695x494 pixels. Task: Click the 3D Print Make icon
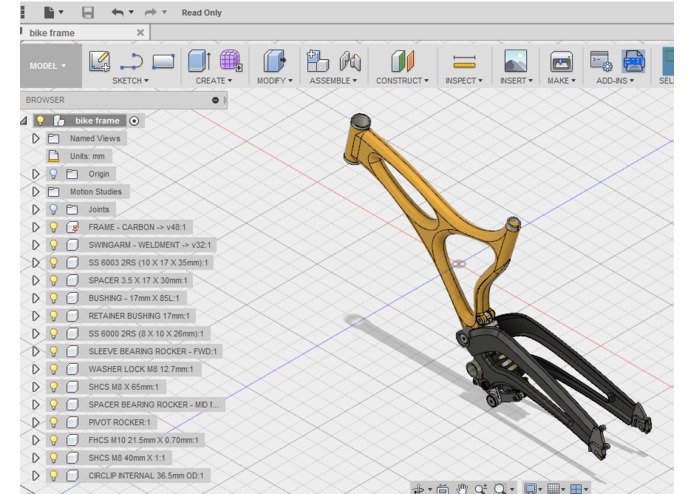pyautogui.click(x=561, y=61)
